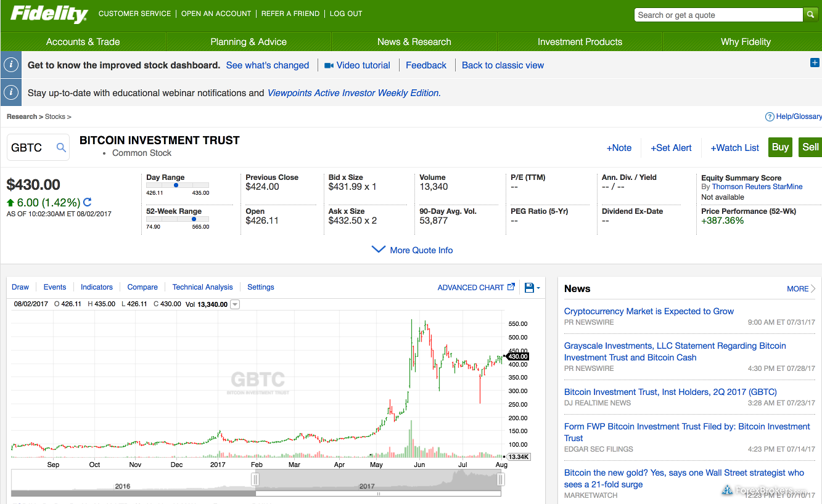Click the Fidelity logo
The image size is (822, 504).
49,14
